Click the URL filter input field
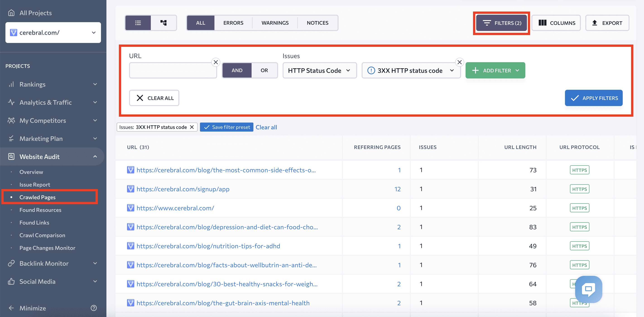644x317 pixels. click(x=173, y=70)
